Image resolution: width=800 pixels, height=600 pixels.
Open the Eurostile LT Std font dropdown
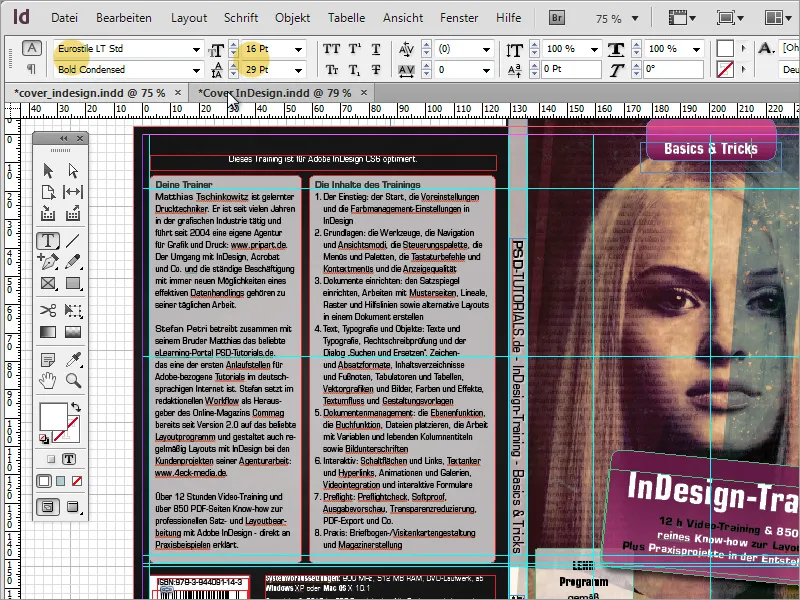pos(196,49)
